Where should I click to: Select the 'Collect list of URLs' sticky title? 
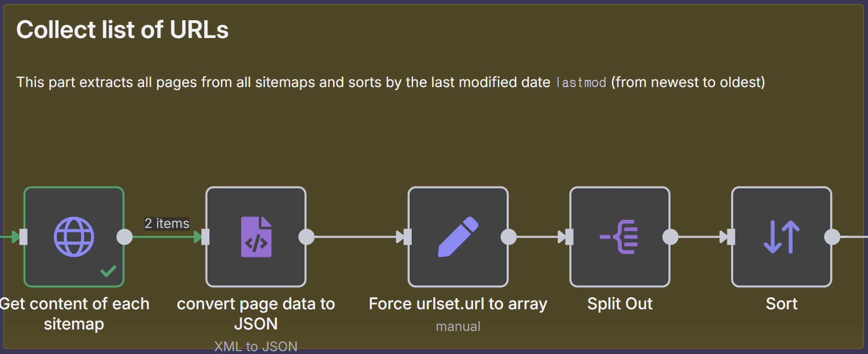tap(122, 30)
